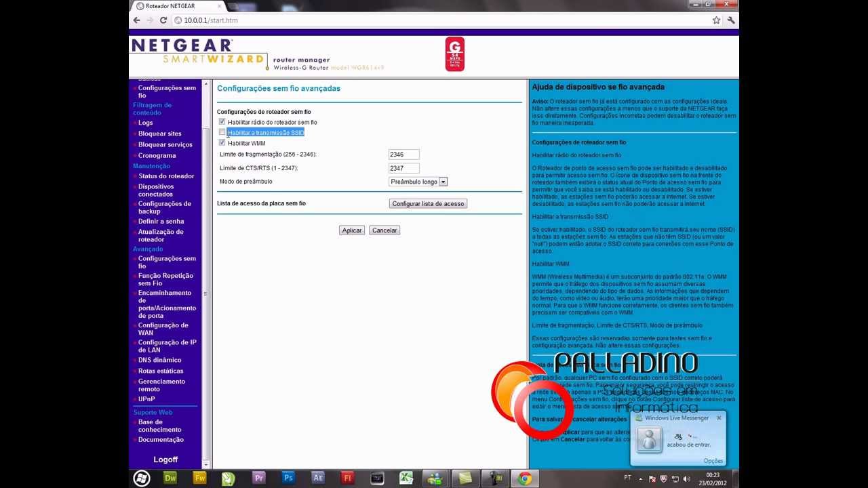Open Windows Live Messenger taskbar icon
The image size is (868, 488).
[435, 478]
